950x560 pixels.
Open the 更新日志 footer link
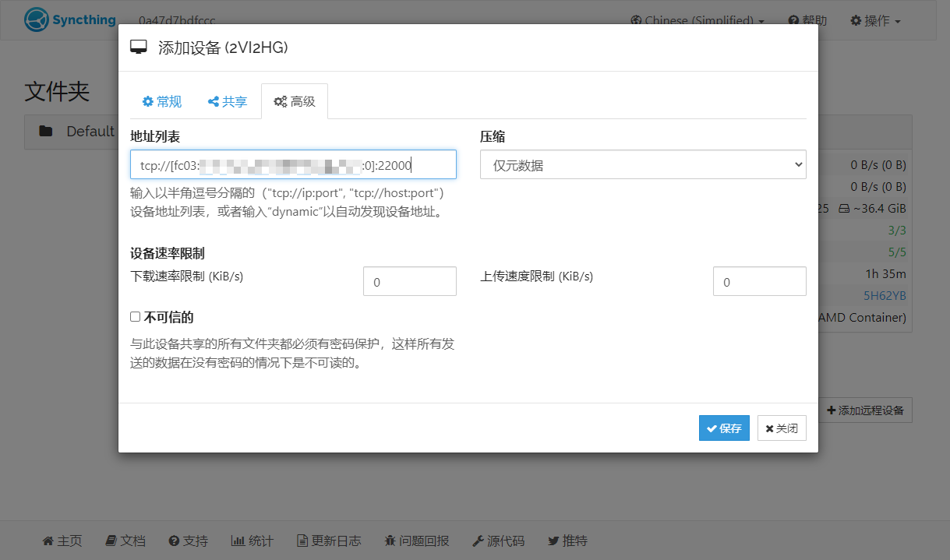click(x=329, y=541)
